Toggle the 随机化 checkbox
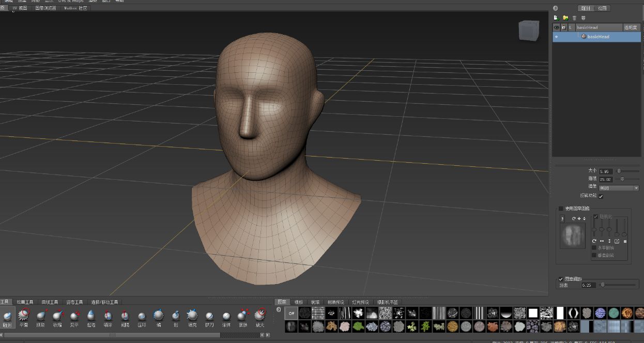 [x=596, y=216]
